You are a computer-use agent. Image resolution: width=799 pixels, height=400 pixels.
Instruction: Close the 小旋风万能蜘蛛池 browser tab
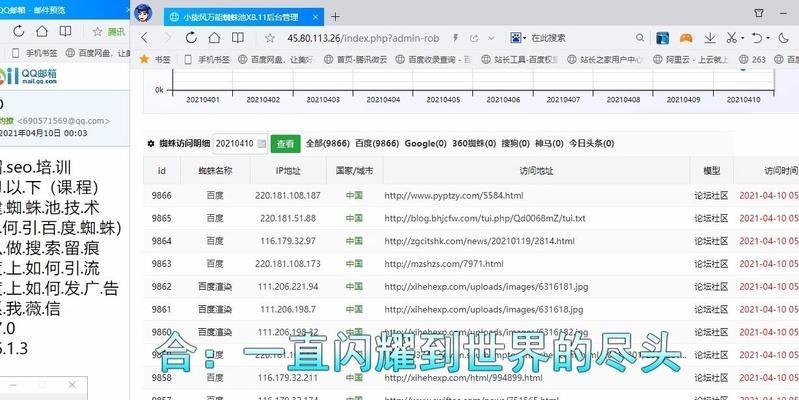[x=316, y=17]
